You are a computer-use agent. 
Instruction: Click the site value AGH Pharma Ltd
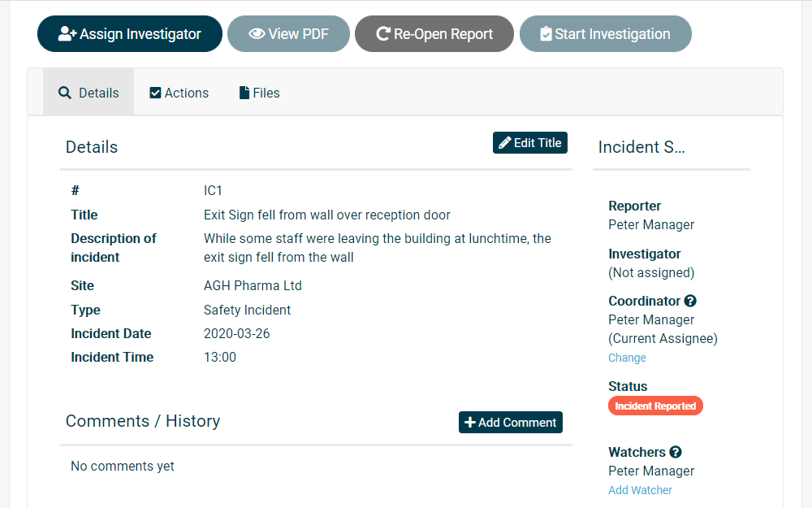pos(253,285)
